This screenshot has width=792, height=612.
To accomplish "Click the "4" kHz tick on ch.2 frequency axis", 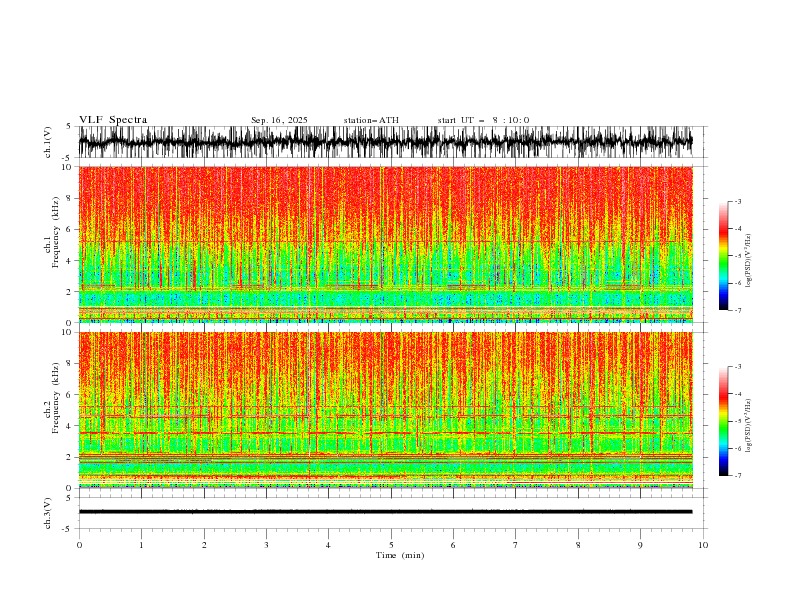I will (x=69, y=426).
